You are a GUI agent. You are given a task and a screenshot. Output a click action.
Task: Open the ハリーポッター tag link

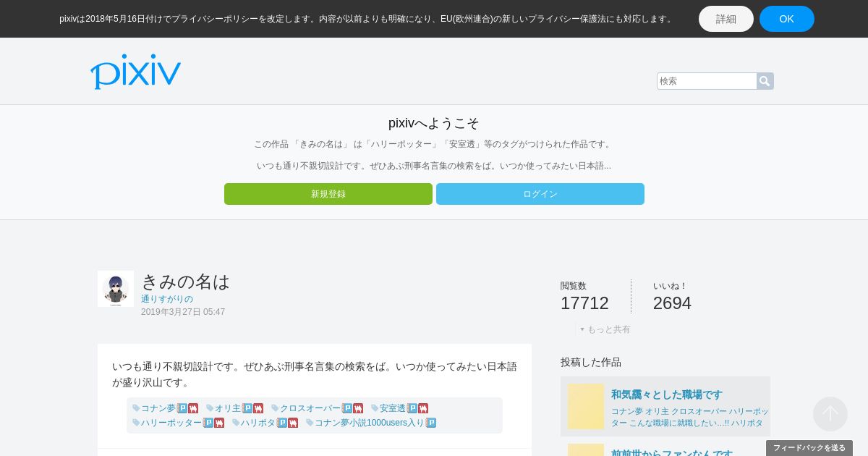pyautogui.click(x=171, y=423)
